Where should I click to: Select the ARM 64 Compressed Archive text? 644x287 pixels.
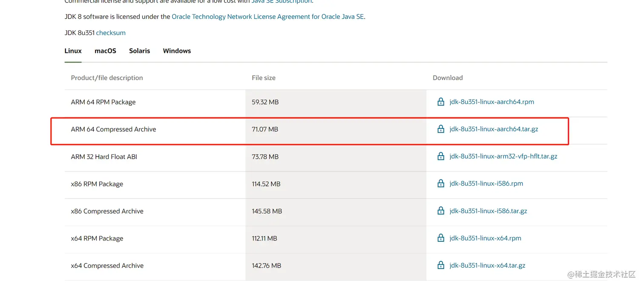(113, 129)
